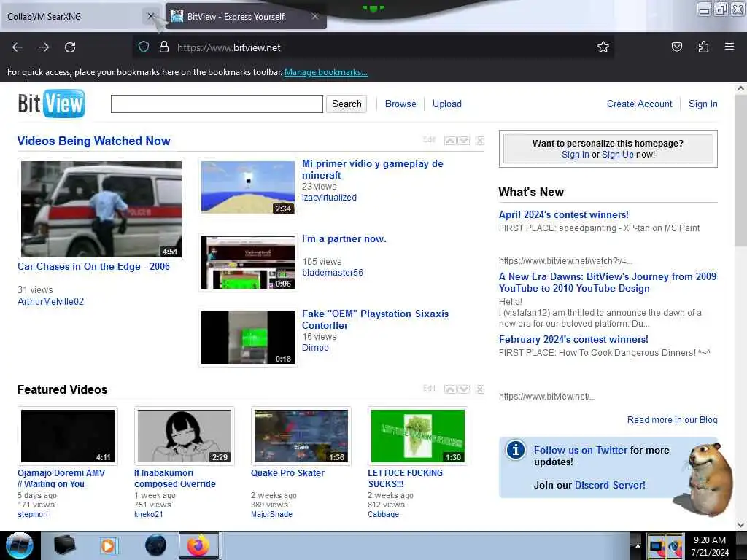Launch the media player taskbar icon

108,545
